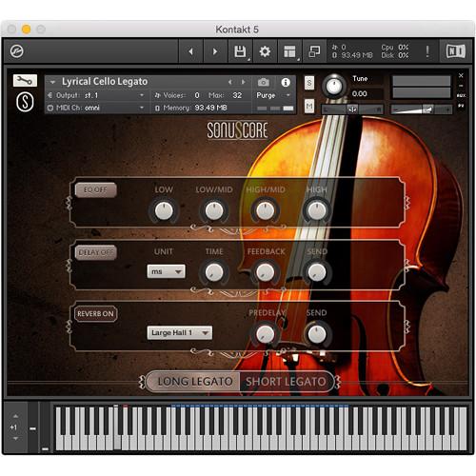The image size is (476, 476).
Task: Click the pan slider under Tune knob
Action: [352, 109]
